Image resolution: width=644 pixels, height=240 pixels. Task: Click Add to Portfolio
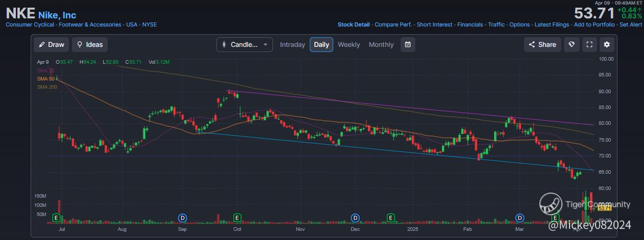click(x=594, y=24)
